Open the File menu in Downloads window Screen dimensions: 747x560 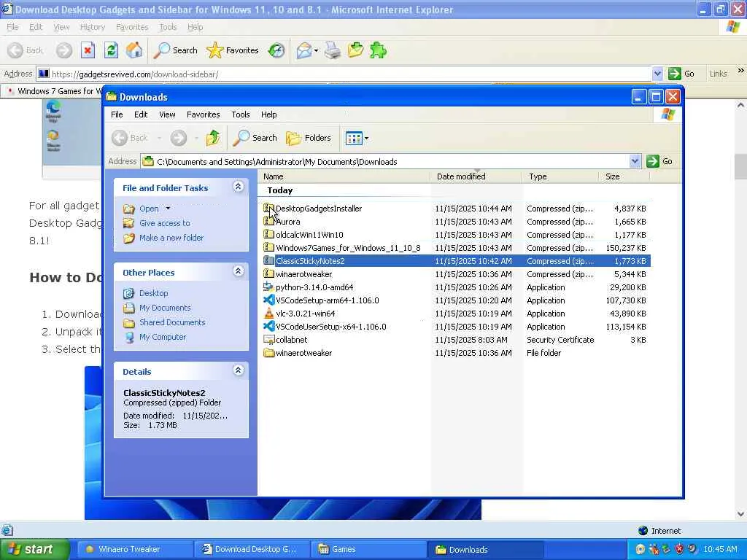[117, 114]
